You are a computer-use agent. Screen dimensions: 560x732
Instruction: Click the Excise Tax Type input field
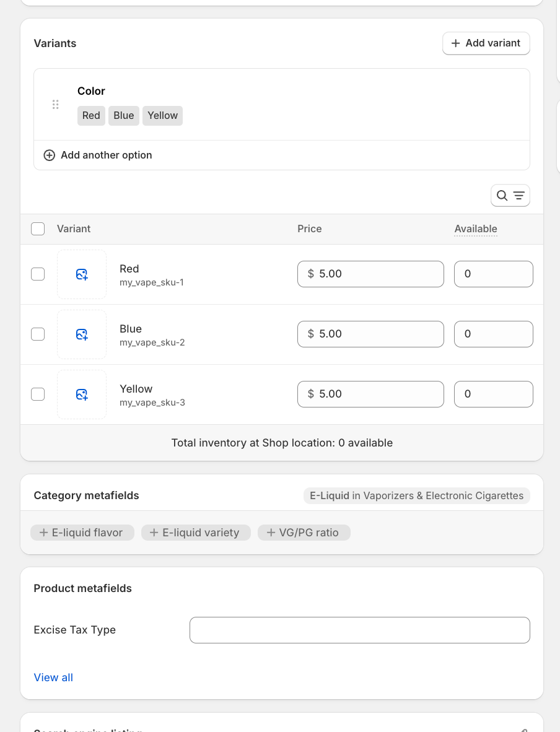coord(359,630)
